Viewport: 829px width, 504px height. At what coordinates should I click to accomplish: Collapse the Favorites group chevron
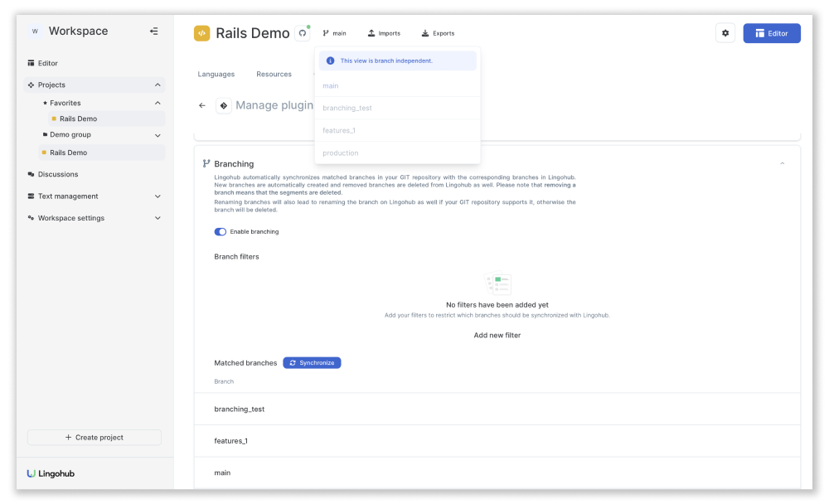pos(158,103)
